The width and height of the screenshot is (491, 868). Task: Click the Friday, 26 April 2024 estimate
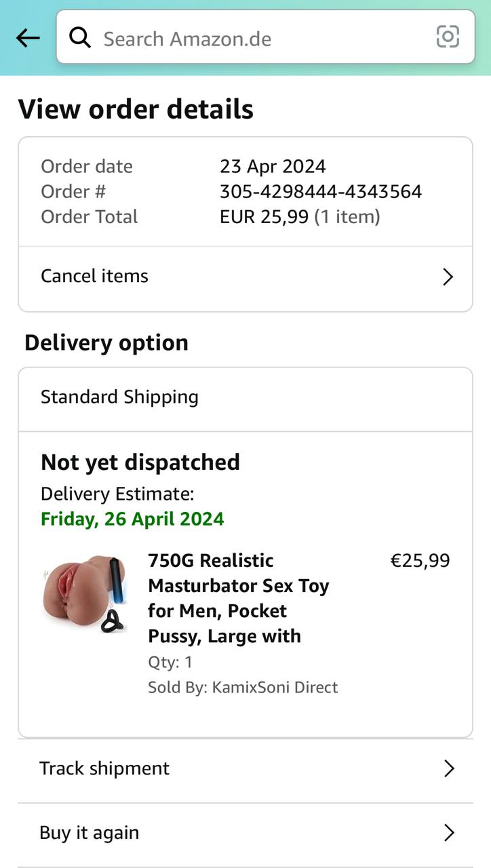(x=132, y=519)
